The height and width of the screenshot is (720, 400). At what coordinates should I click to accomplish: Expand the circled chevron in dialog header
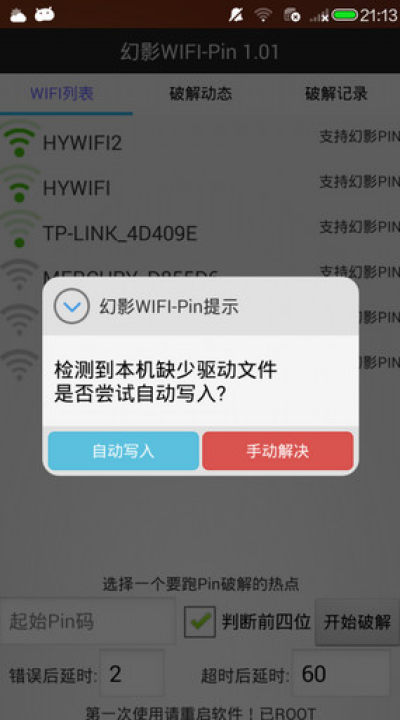coord(72,306)
